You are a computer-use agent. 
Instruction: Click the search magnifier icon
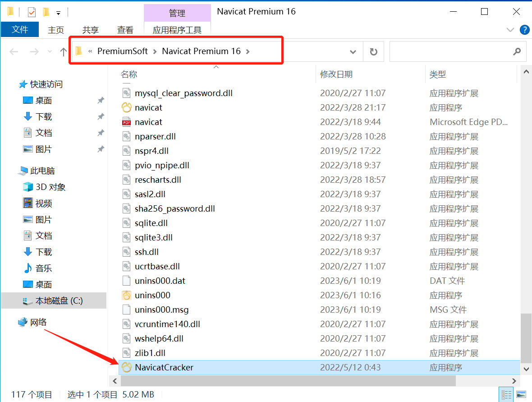coord(517,51)
